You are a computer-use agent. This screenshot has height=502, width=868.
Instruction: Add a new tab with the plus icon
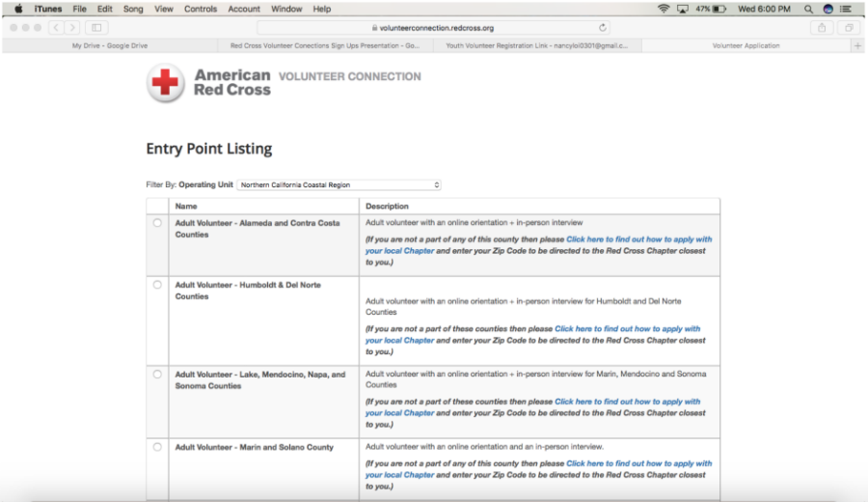click(x=857, y=45)
